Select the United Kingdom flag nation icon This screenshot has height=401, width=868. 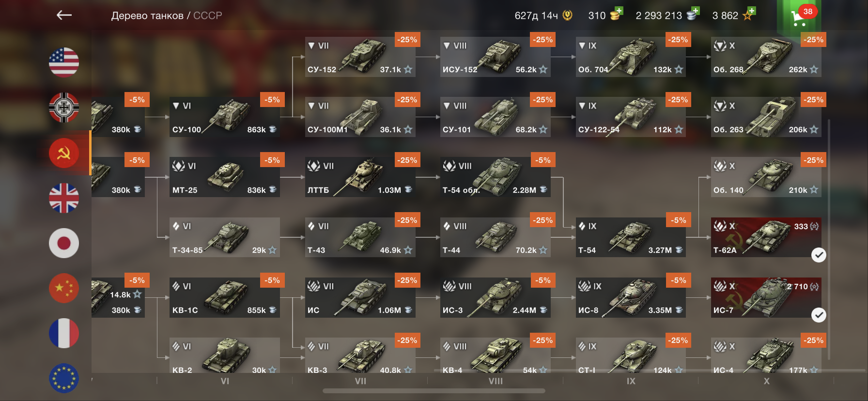click(64, 198)
